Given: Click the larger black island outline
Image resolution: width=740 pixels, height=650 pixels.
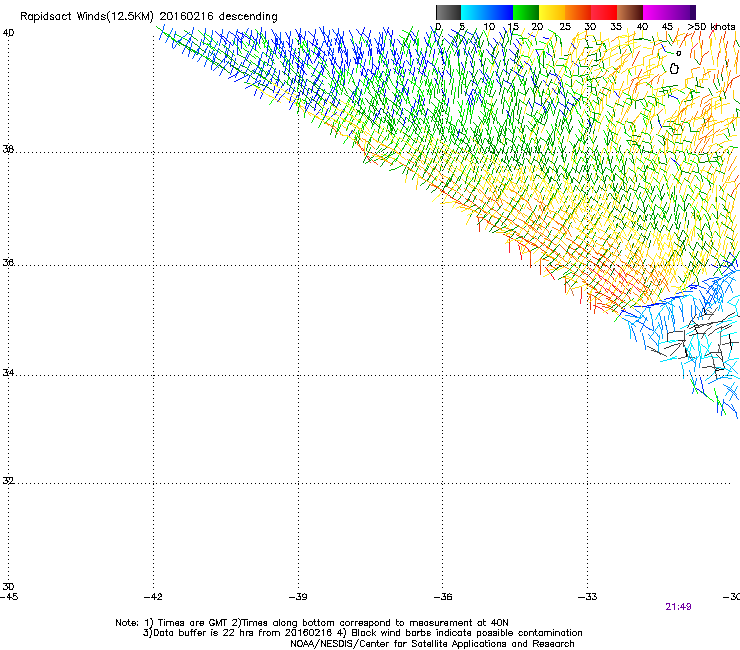Looking at the screenshot, I should click(x=674, y=69).
